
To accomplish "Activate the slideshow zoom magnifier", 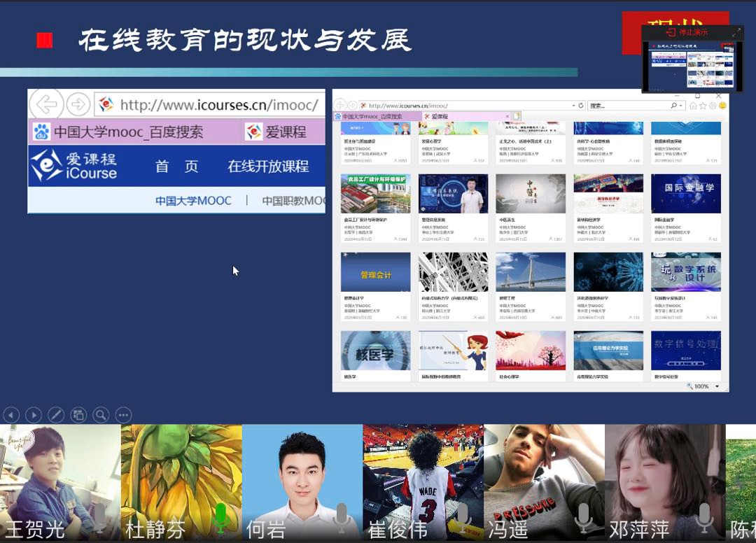I will click(101, 415).
